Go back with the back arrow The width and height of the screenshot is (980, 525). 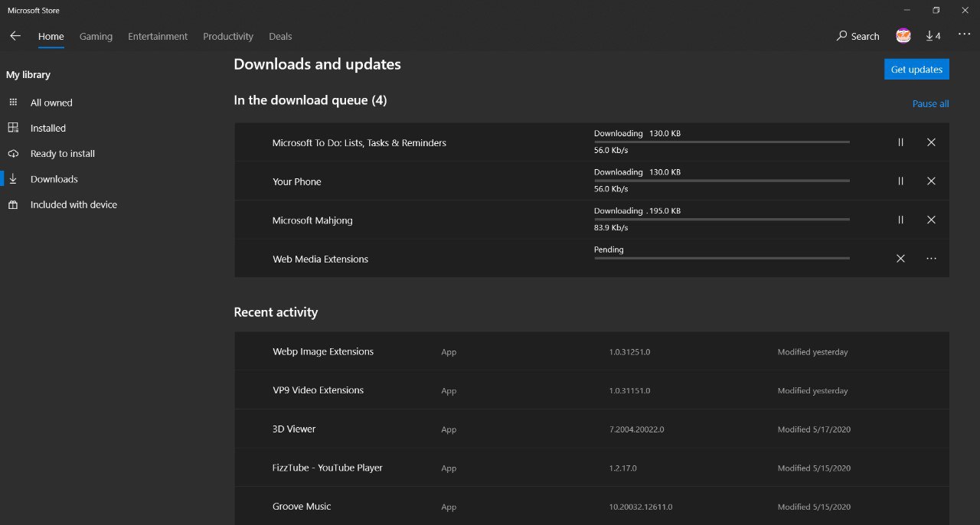[x=15, y=36]
